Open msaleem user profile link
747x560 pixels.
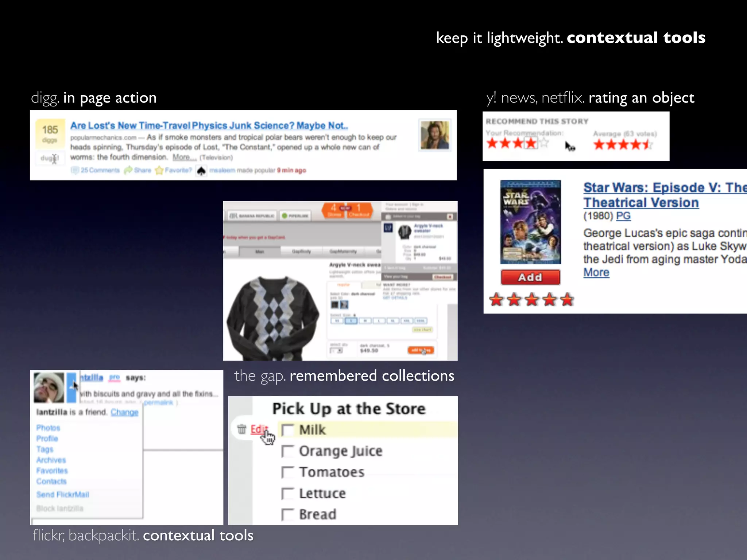coord(222,170)
